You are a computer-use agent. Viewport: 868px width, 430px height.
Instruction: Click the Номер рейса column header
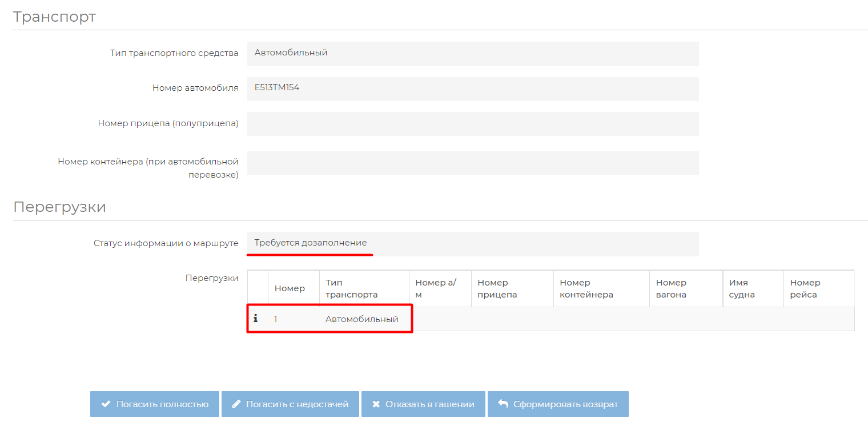click(x=805, y=288)
